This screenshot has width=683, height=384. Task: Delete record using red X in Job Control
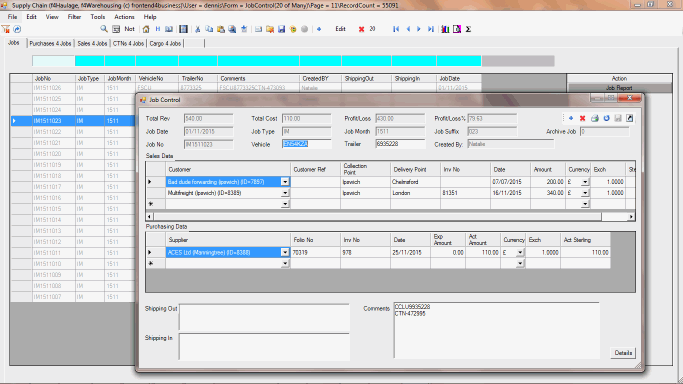(x=582, y=118)
